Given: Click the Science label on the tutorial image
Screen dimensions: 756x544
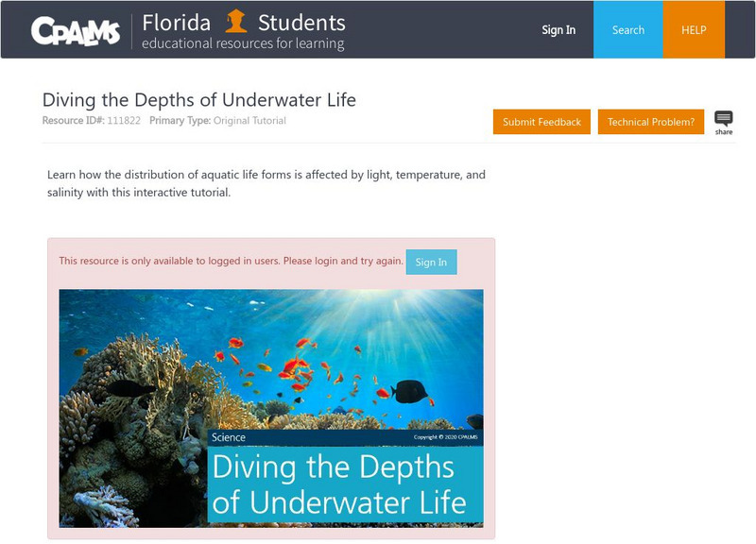Looking at the screenshot, I should 229,437.
